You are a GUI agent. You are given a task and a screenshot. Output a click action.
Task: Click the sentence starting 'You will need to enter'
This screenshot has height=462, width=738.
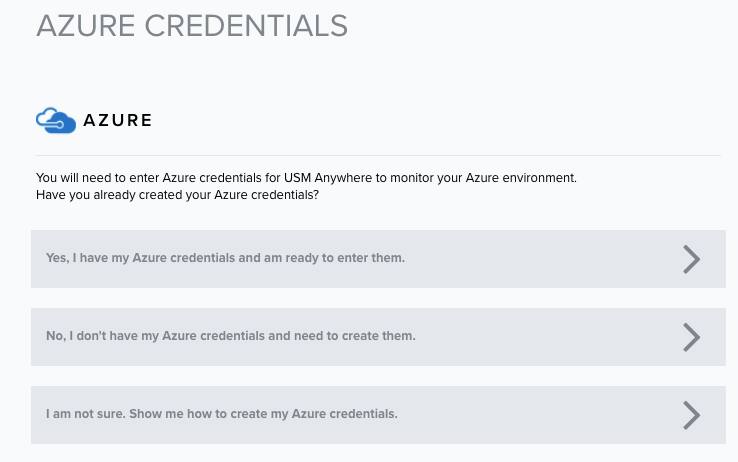(306, 178)
